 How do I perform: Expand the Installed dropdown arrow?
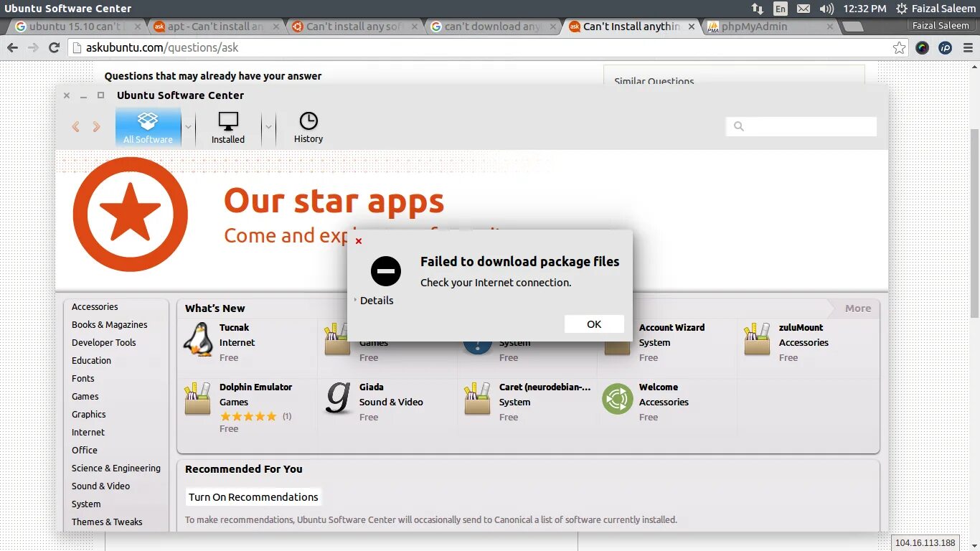(x=268, y=127)
